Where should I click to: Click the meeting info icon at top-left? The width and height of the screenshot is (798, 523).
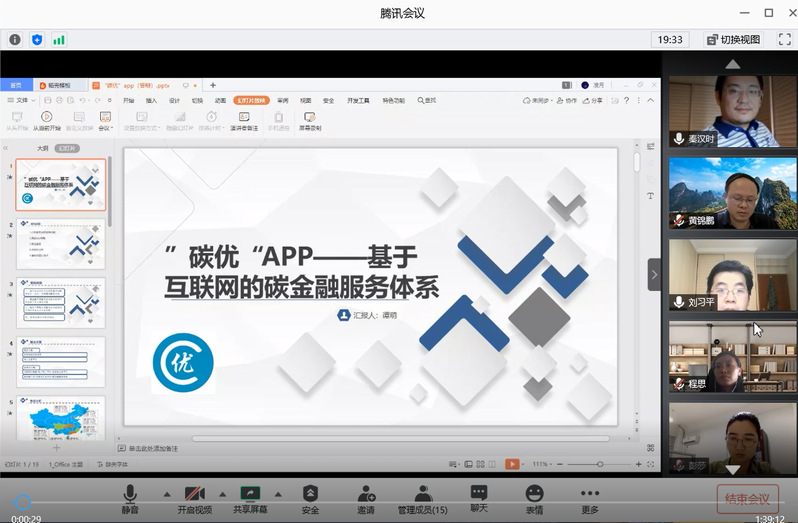(x=15, y=40)
